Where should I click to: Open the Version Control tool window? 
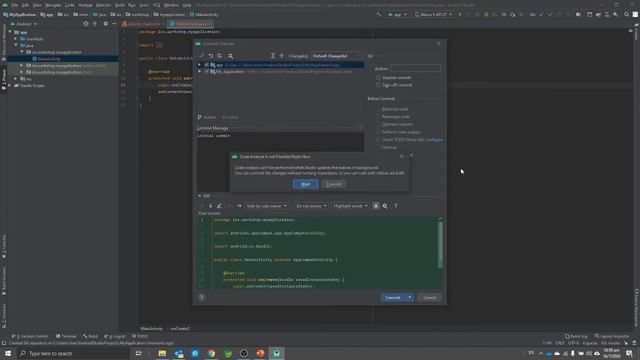(29, 336)
